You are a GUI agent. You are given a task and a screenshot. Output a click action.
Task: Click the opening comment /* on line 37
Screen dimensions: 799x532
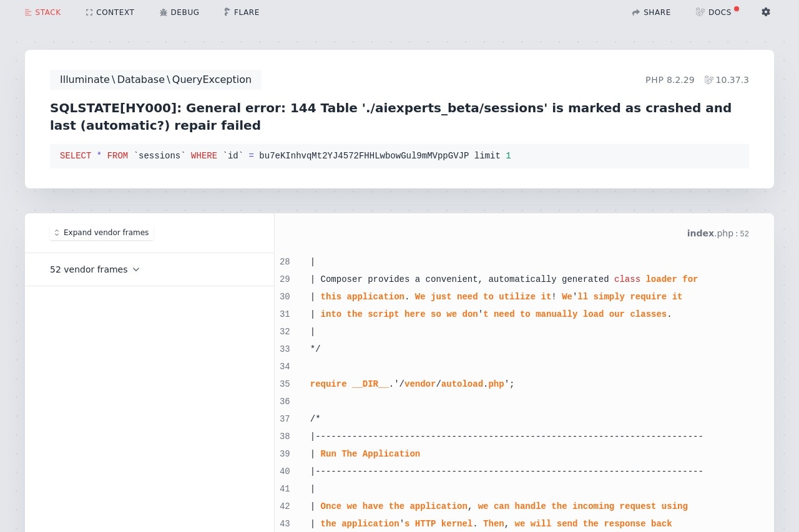315,419
